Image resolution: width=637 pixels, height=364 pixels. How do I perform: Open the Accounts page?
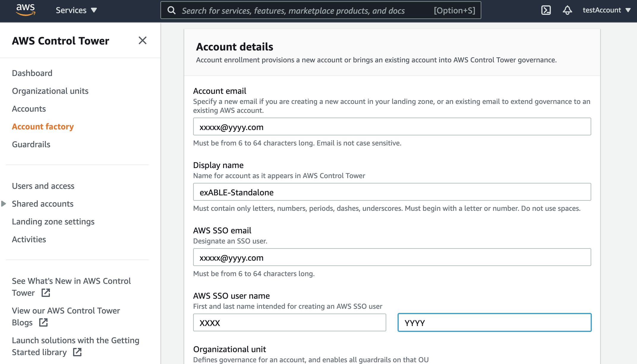tap(29, 109)
